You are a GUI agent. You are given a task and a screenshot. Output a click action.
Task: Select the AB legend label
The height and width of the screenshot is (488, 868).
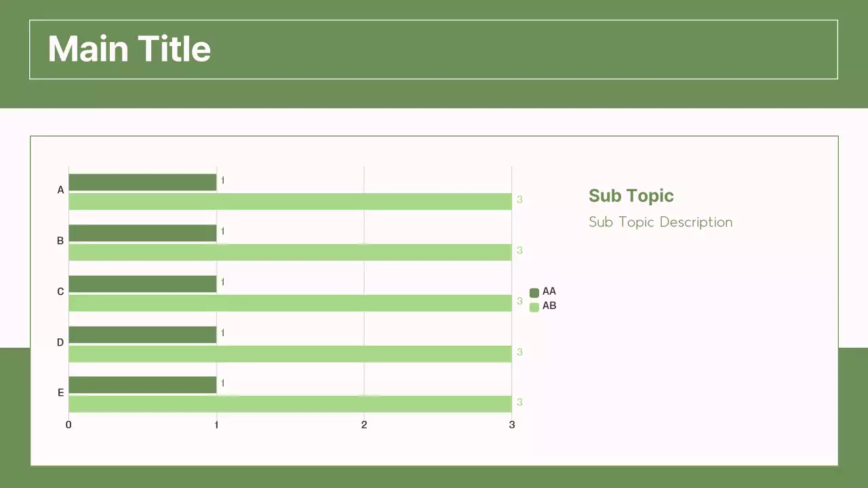coord(549,306)
